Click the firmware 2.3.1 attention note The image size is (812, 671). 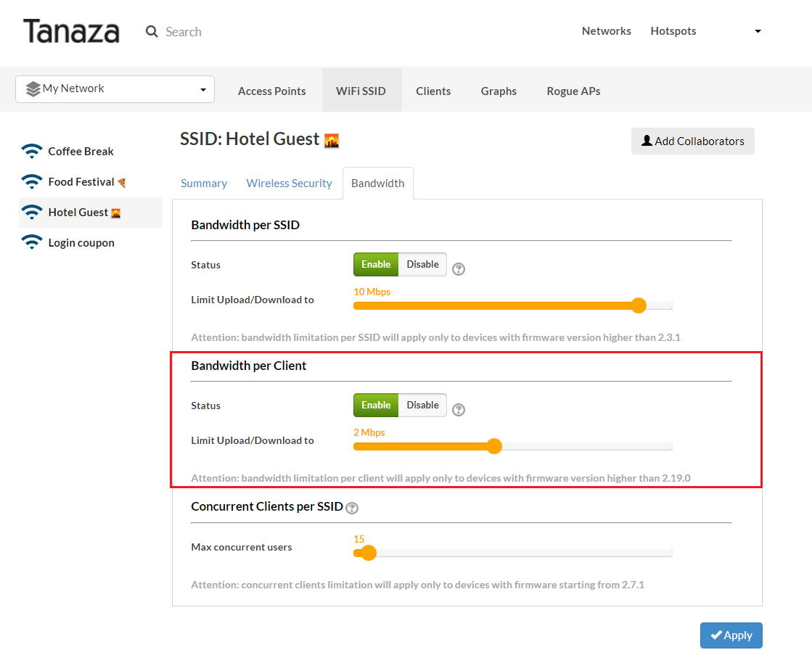[x=436, y=337]
